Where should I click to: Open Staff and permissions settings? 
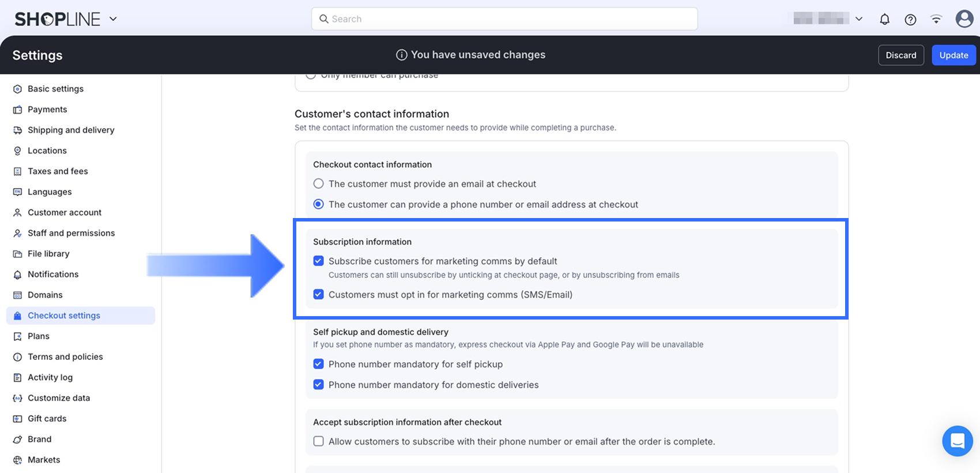pyautogui.click(x=71, y=233)
